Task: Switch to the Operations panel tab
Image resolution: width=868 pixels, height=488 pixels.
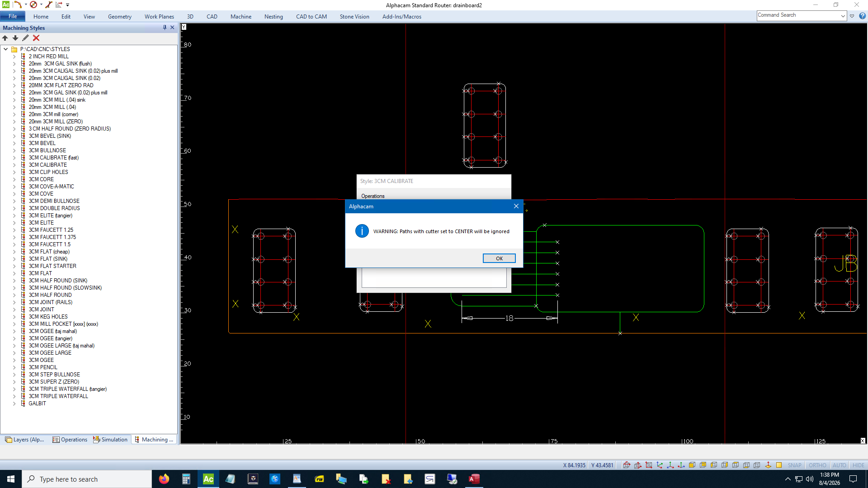Action: (70, 440)
